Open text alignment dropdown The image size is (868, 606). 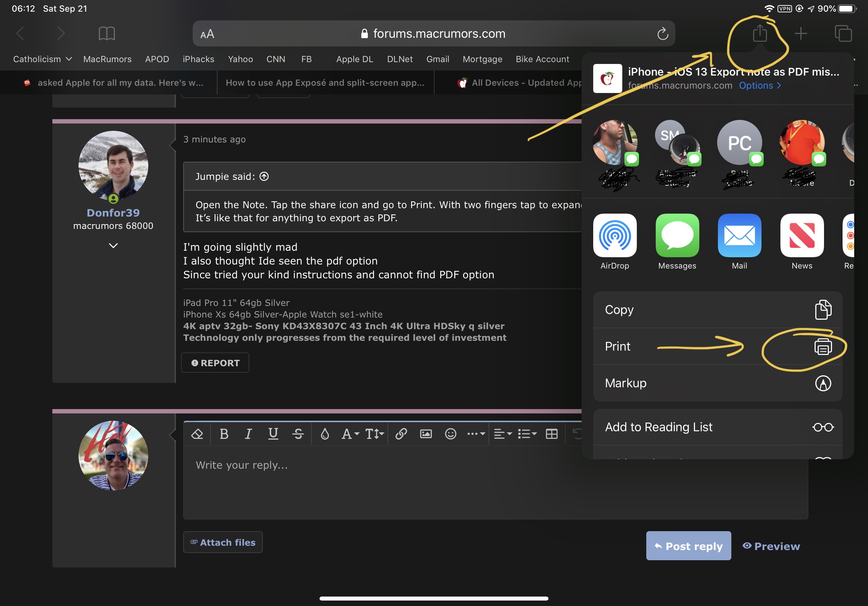pyautogui.click(x=503, y=434)
